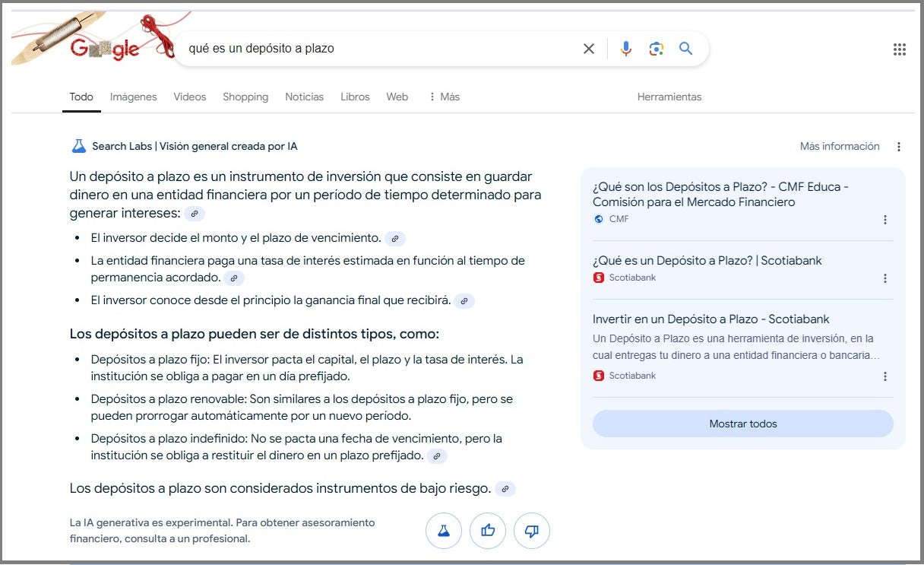This screenshot has width=924, height=565.
Task: Click inside the search query field
Action: click(380, 49)
